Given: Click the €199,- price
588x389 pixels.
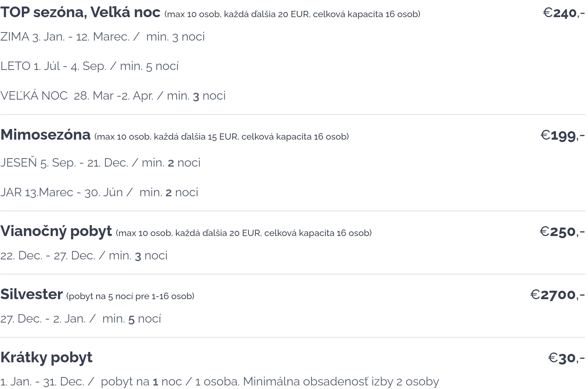Looking at the screenshot, I should (x=562, y=135).
